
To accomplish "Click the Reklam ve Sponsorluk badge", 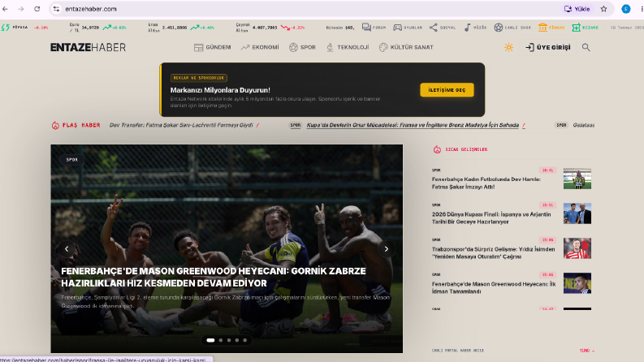I will (x=199, y=78).
